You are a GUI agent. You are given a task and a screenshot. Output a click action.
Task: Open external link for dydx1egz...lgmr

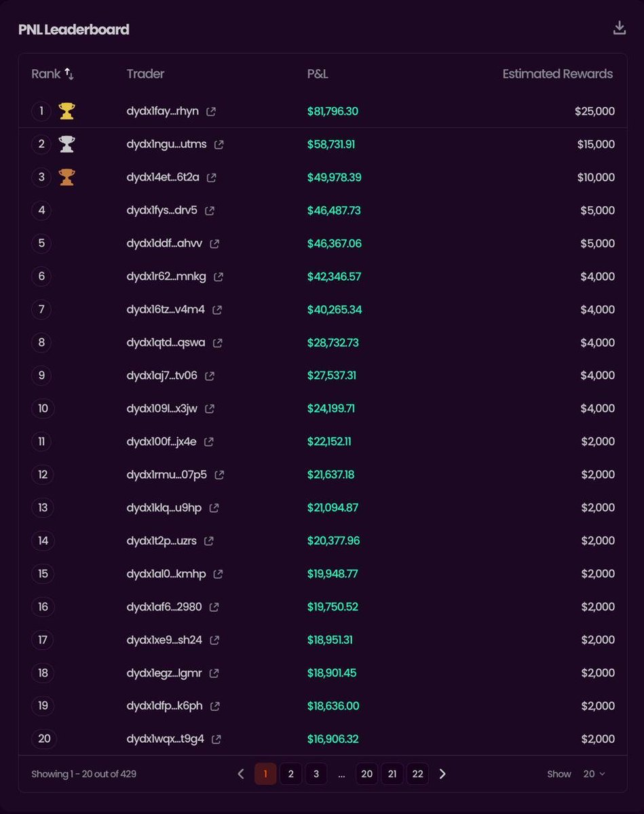[x=214, y=673]
